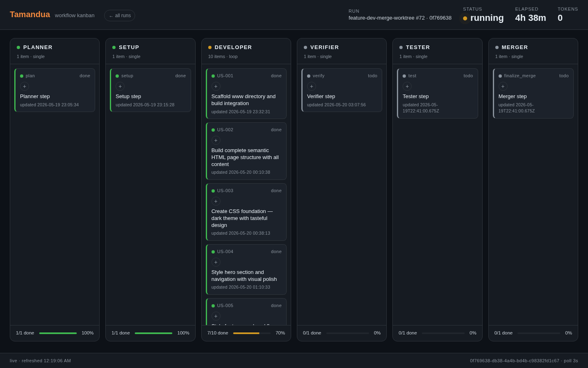Click the Setup column status dot
The image size is (588, 368).
[x=114, y=47]
